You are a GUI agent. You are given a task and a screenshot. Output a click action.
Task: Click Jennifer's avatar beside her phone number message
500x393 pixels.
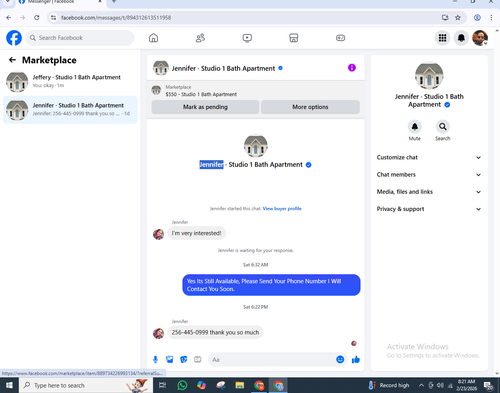pos(158,333)
